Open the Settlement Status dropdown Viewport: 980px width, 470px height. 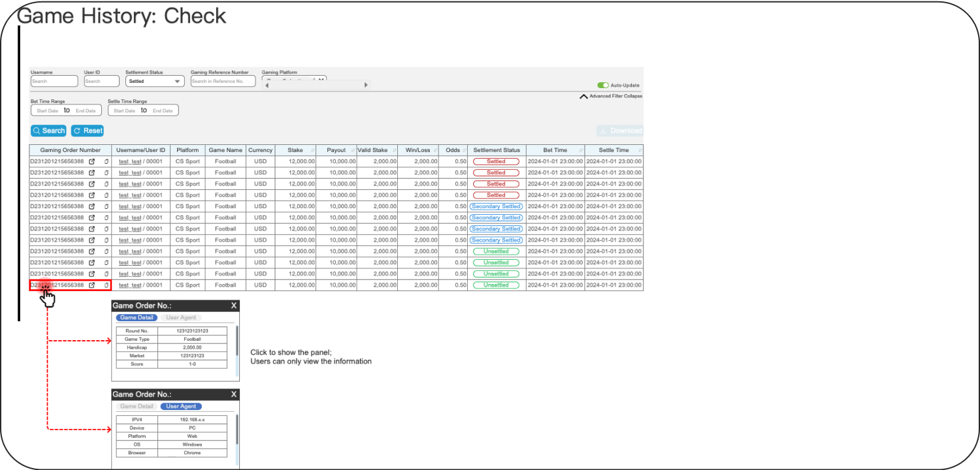[x=155, y=82]
